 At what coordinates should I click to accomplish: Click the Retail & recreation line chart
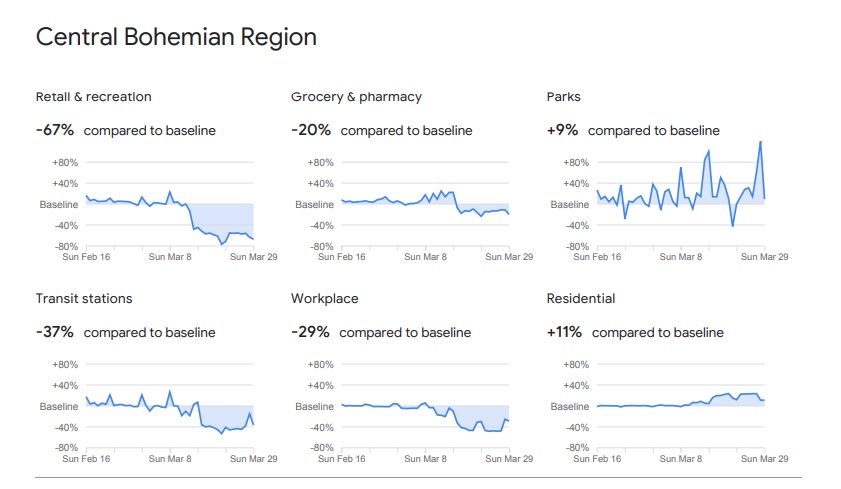click(169, 205)
